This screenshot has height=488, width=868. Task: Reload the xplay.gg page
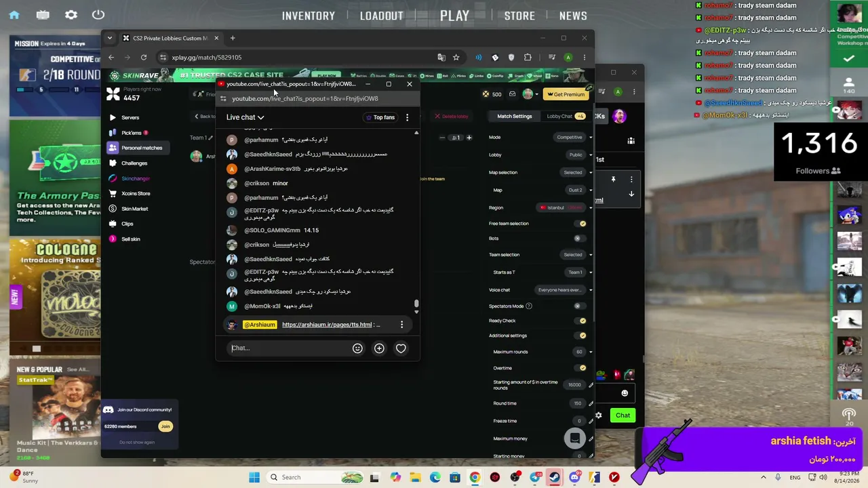click(144, 58)
